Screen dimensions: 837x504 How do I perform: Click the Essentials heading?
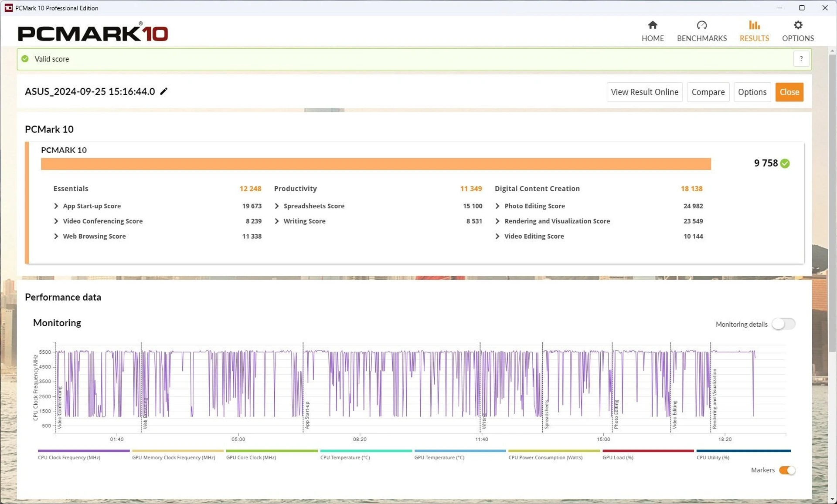(x=71, y=189)
